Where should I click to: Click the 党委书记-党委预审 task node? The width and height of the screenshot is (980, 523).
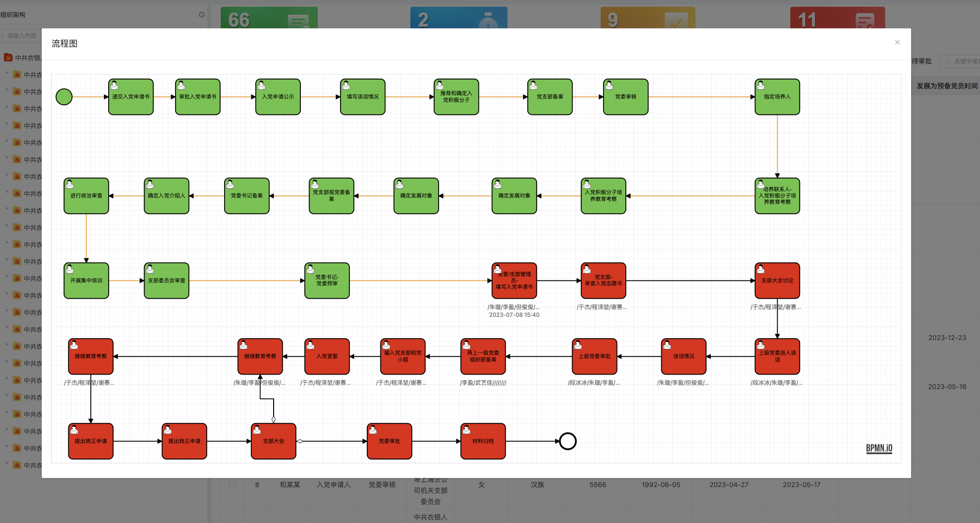click(327, 281)
